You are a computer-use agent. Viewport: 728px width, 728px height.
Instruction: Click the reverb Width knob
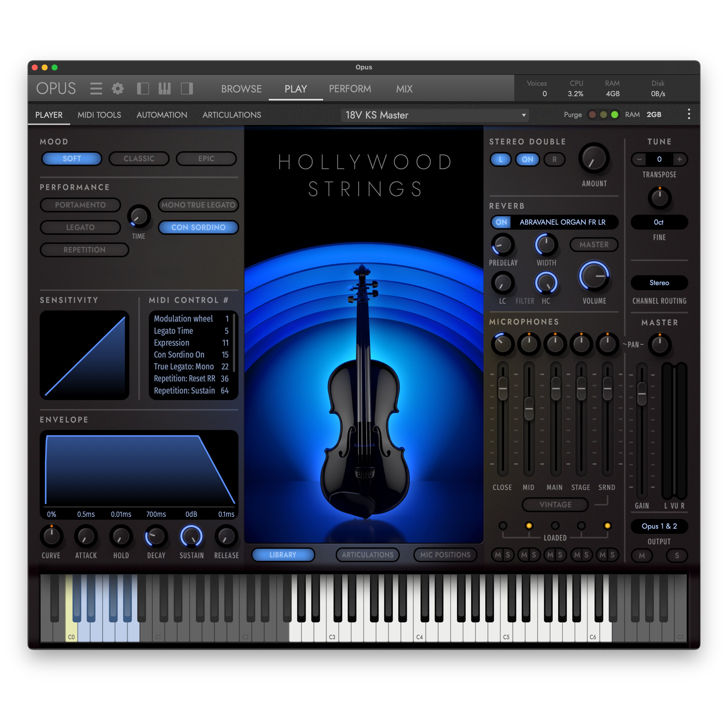(x=546, y=244)
